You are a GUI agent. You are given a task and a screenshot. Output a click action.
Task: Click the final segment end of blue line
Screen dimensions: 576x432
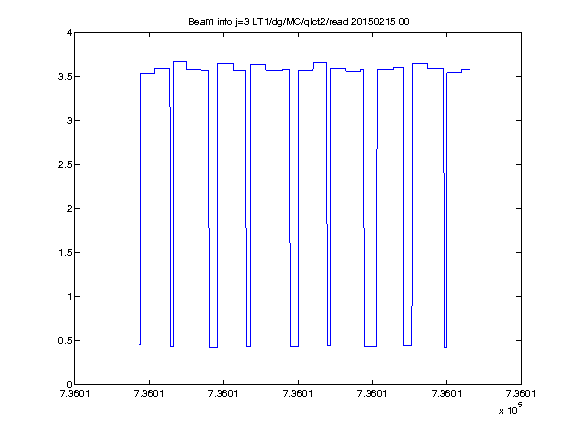click(x=469, y=69)
